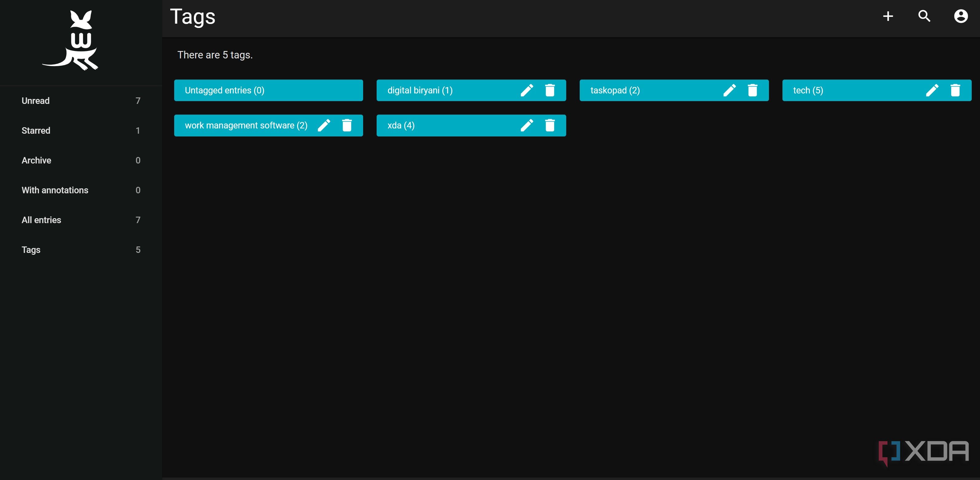Click the wallabag kangaroo logo
The image size is (980, 480).
pos(71,40)
